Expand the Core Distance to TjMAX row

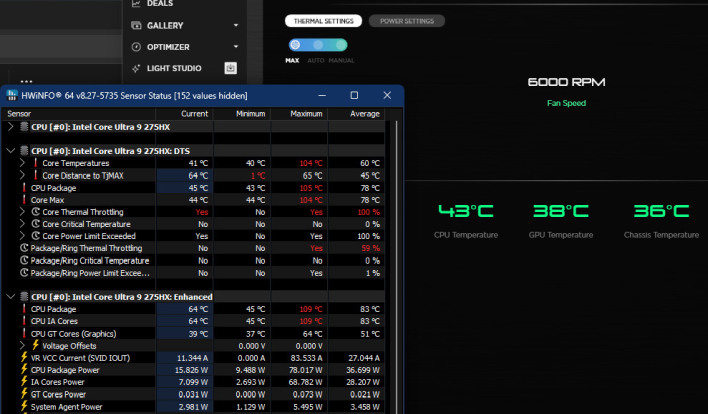pos(23,175)
